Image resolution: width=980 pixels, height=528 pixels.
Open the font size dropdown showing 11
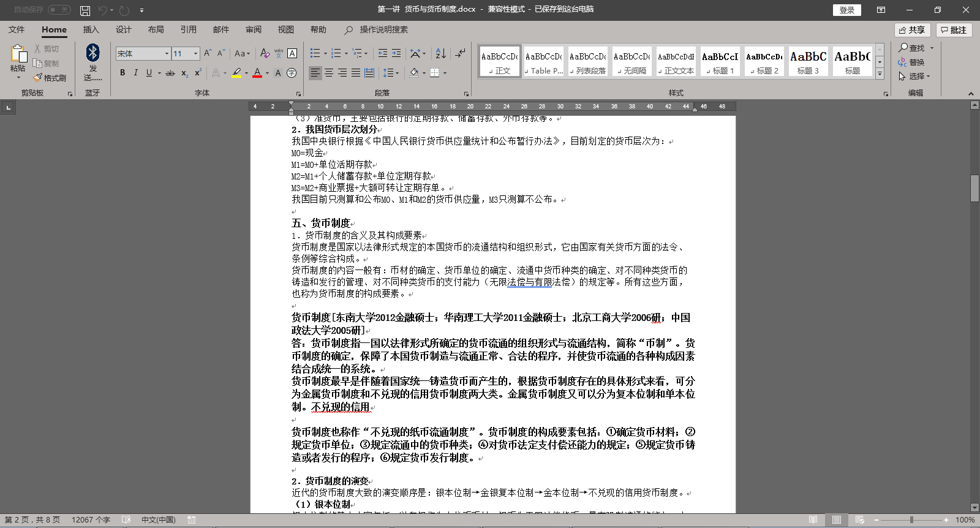click(196, 53)
